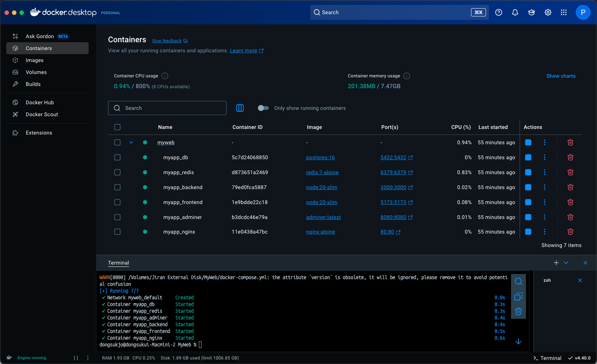
Task: Select the myapp_backend checkbox
Action: pos(117,187)
